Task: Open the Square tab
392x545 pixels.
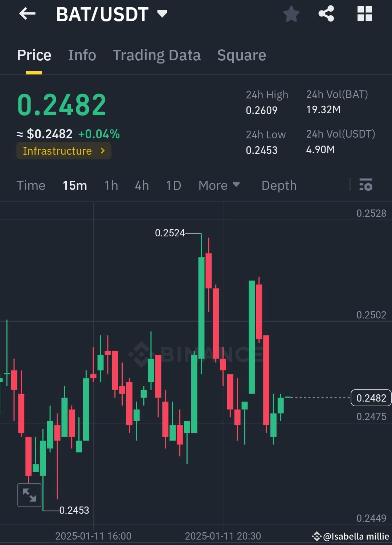Action: click(x=241, y=55)
